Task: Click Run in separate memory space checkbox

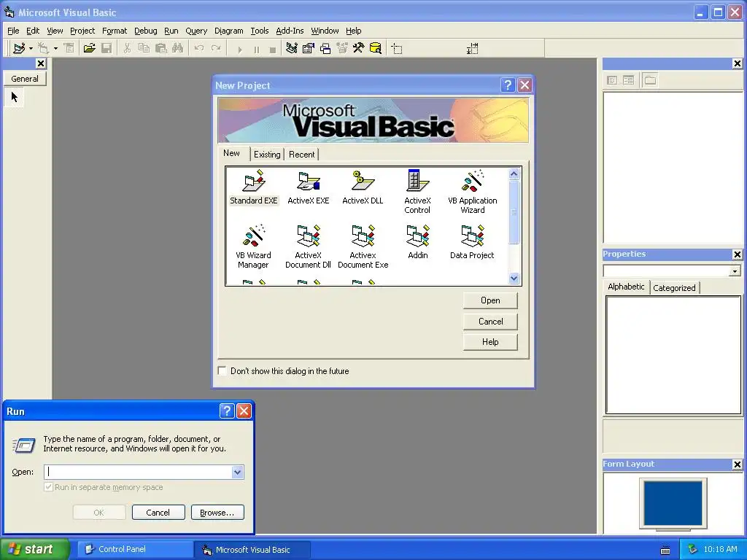Action: click(48, 486)
